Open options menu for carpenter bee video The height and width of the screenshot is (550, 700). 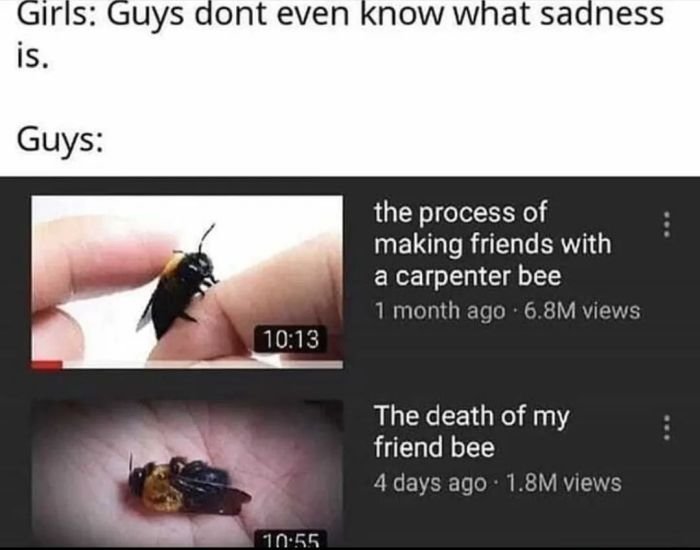coord(667,225)
